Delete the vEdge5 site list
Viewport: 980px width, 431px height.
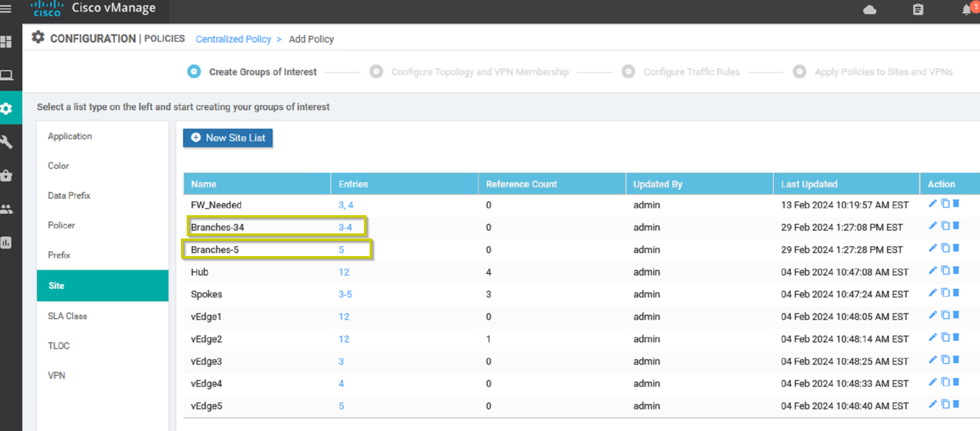point(956,405)
